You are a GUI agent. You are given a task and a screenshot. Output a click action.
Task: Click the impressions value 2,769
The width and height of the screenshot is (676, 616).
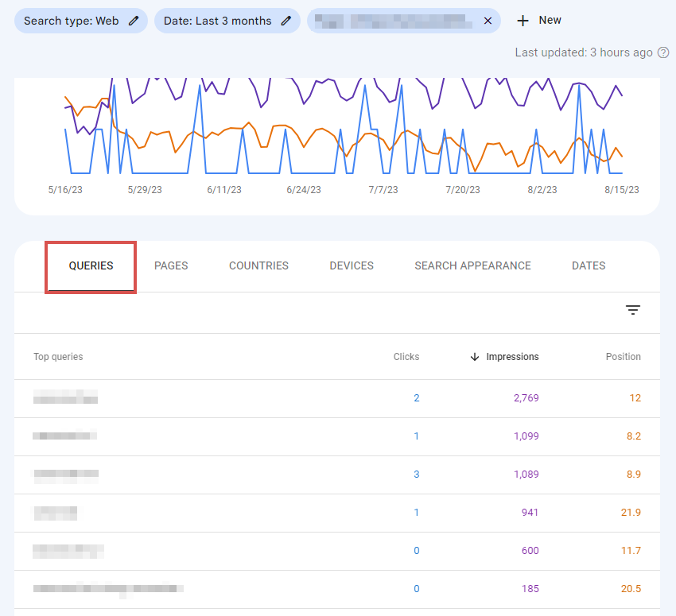pyautogui.click(x=526, y=398)
